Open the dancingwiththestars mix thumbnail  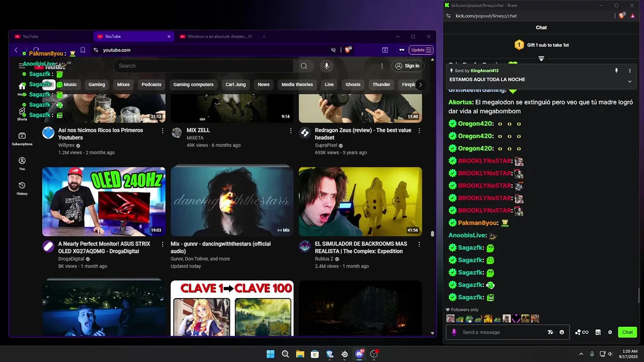click(232, 202)
